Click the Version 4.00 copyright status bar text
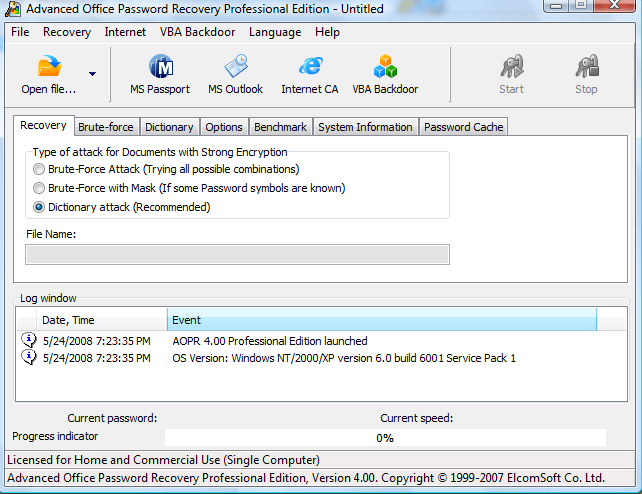Image resolution: width=642 pixels, height=494 pixels. 306,478
